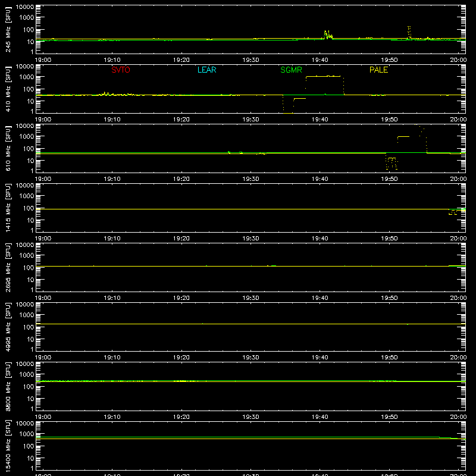
Task: Click the cyan LEAR station label
Action: tap(206, 70)
